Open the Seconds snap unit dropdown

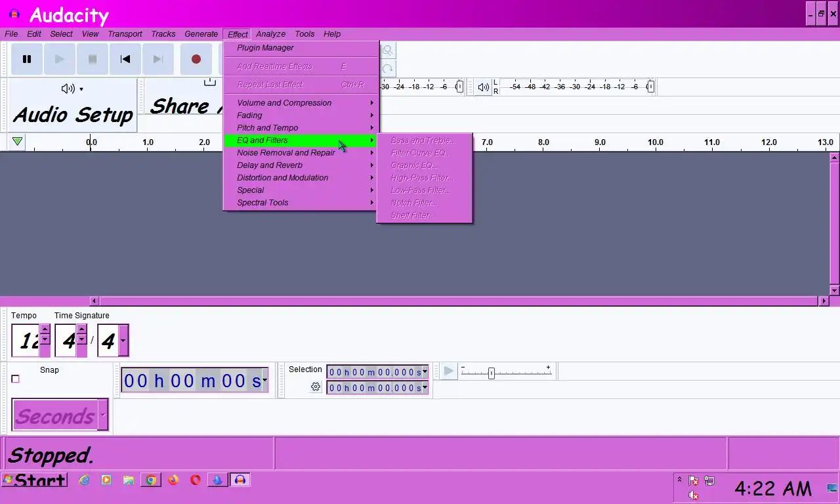[x=102, y=415]
